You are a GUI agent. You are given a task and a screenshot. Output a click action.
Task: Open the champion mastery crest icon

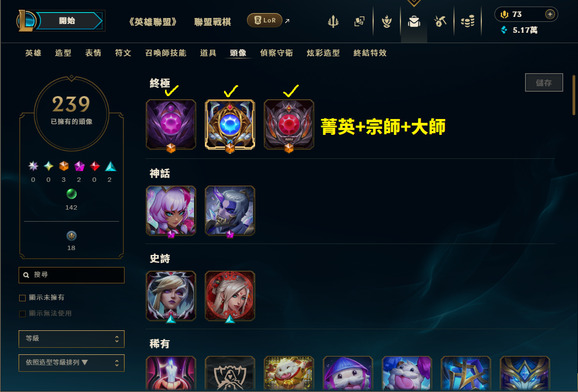coord(387,21)
